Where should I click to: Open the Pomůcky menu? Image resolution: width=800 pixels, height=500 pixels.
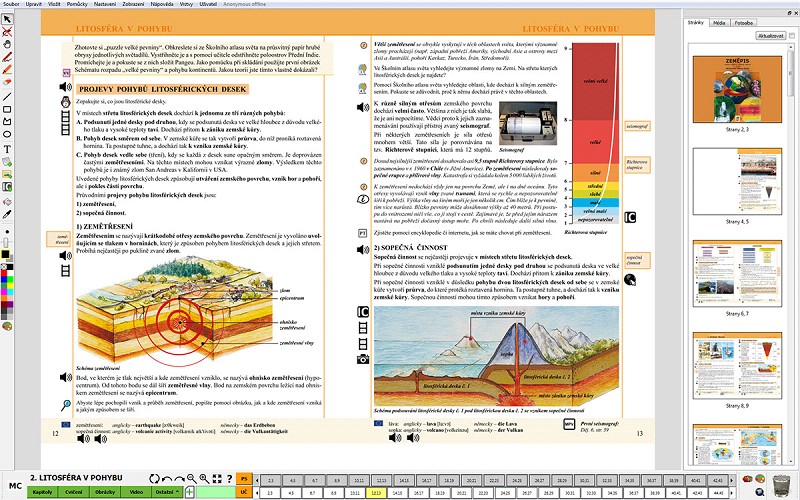coord(77,4)
